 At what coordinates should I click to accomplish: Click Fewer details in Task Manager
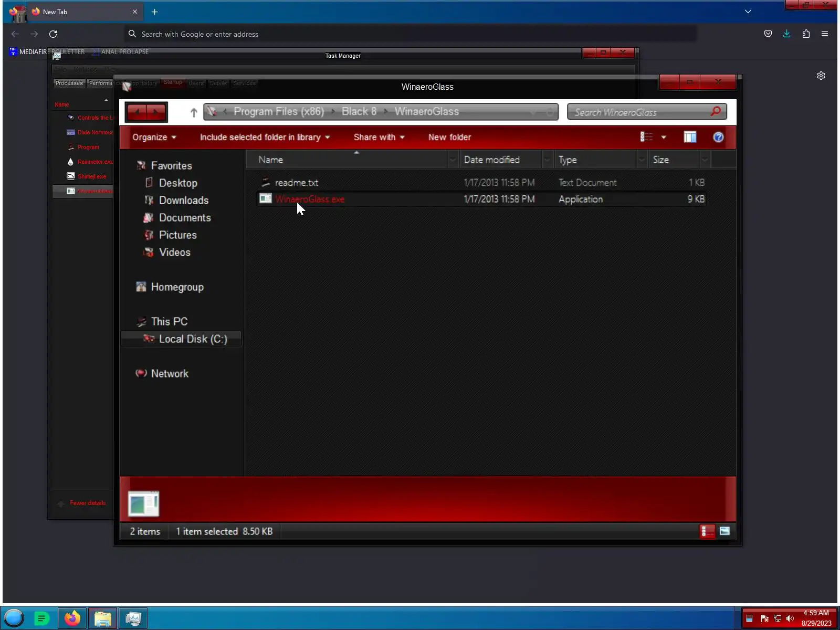coord(88,503)
